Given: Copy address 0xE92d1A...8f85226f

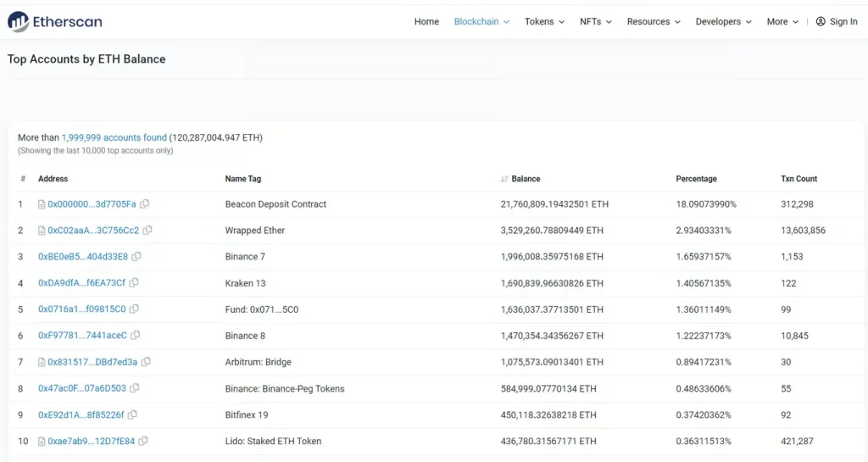Looking at the screenshot, I should (x=132, y=415).
